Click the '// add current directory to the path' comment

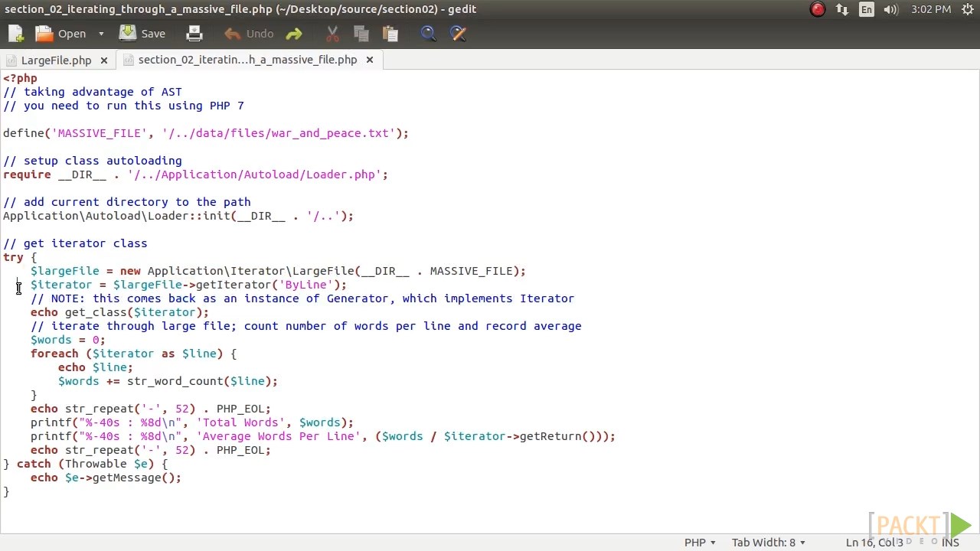[127, 202]
